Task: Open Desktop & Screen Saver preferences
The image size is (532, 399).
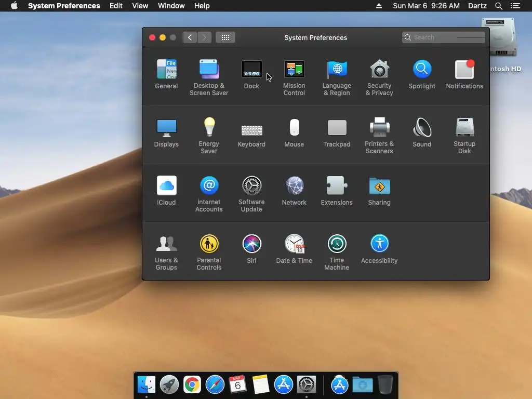Action: point(209,78)
